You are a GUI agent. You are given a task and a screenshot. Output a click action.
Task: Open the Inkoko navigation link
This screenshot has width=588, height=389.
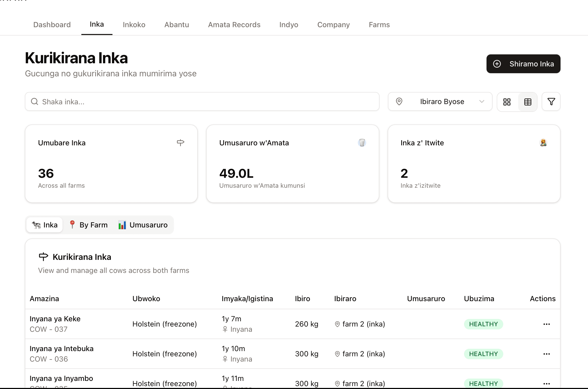pos(134,25)
